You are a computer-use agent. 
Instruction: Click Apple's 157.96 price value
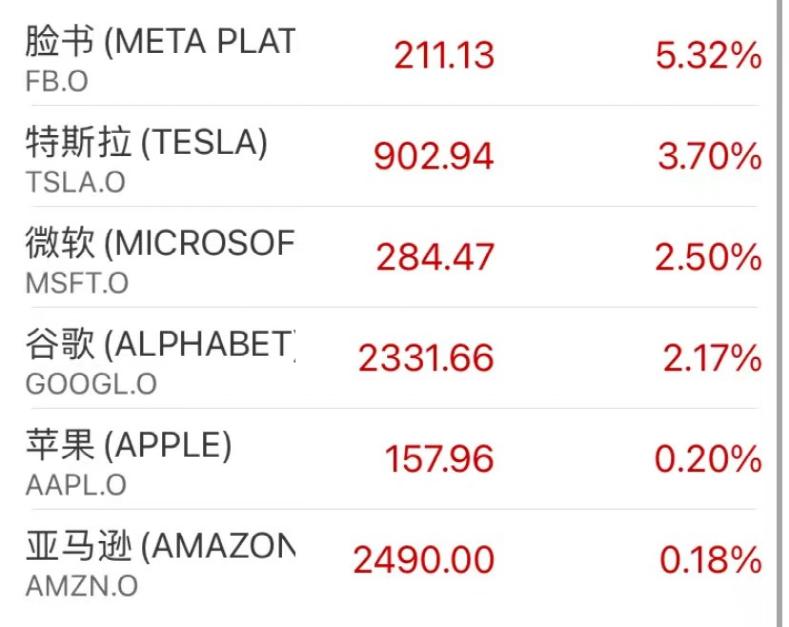coord(439,459)
